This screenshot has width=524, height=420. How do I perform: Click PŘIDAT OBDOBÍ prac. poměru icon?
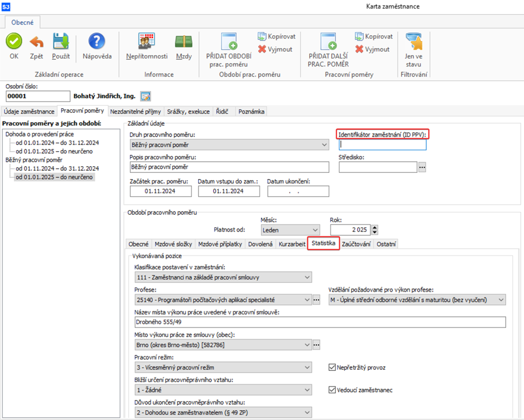[229, 43]
